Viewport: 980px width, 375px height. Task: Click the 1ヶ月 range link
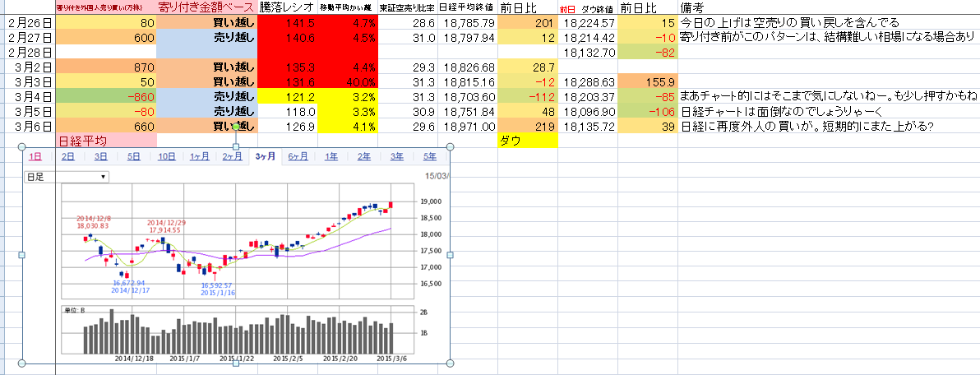(198, 157)
